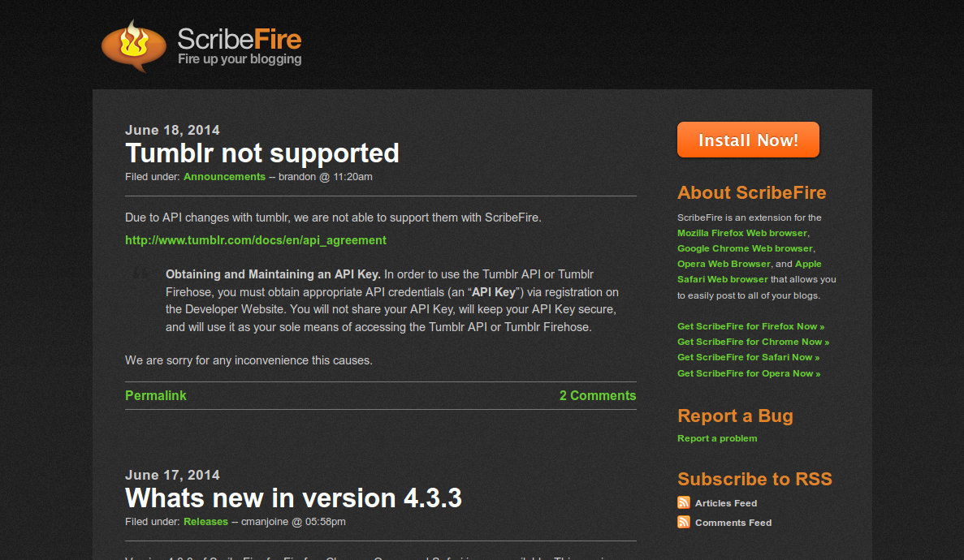
Task: Open Whats new in version 4.3.3 post
Action: pos(293,498)
